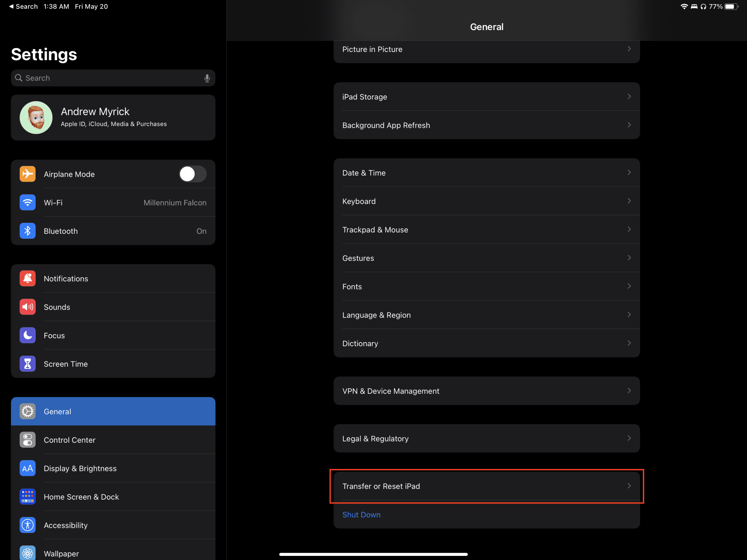Tap the battery indicator in status bar

point(732,6)
